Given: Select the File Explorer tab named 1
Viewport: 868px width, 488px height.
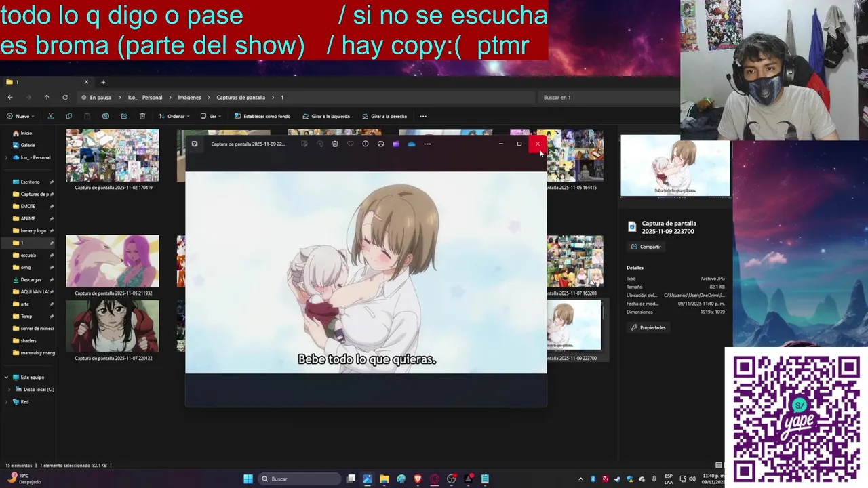Looking at the screenshot, I should 46,82.
